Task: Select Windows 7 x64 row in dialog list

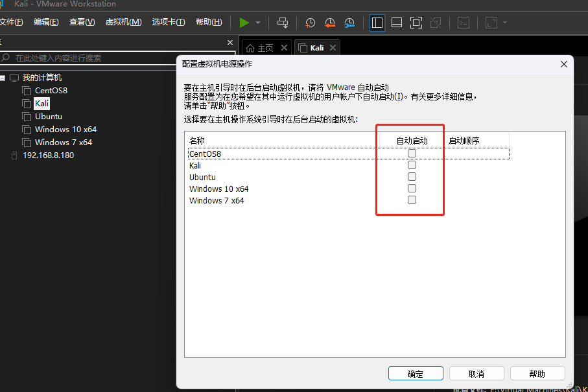Action: click(x=348, y=200)
